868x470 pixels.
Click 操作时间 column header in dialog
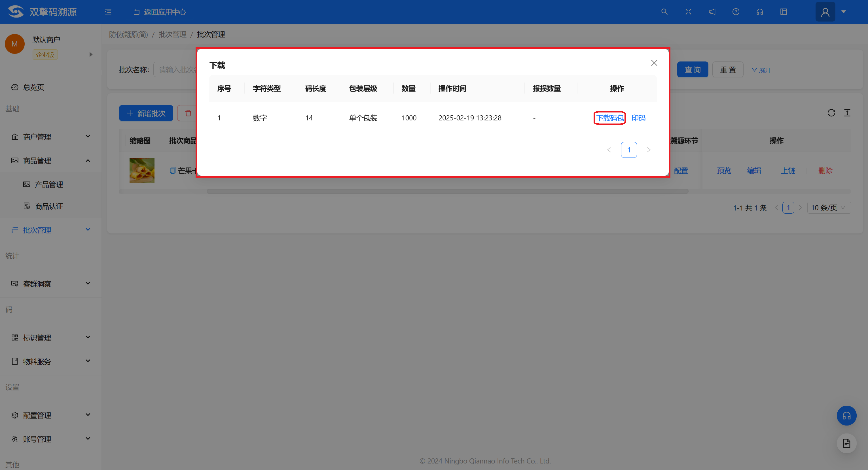[x=452, y=89]
